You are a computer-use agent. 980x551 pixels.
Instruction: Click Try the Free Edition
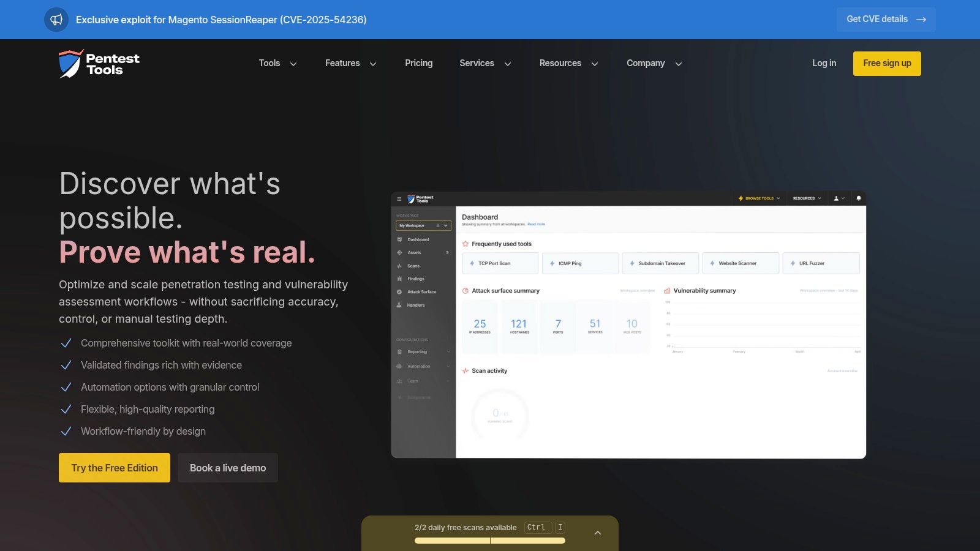(x=114, y=468)
